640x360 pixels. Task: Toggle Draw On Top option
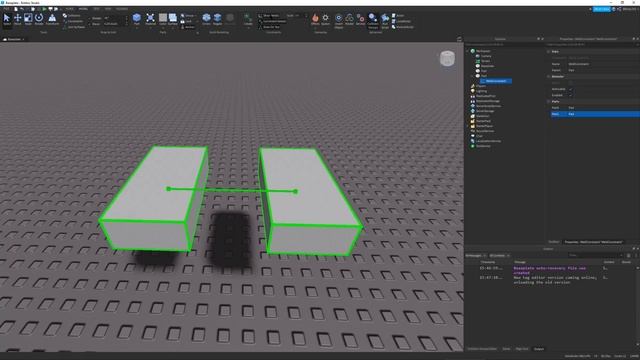pyautogui.click(x=270, y=27)
